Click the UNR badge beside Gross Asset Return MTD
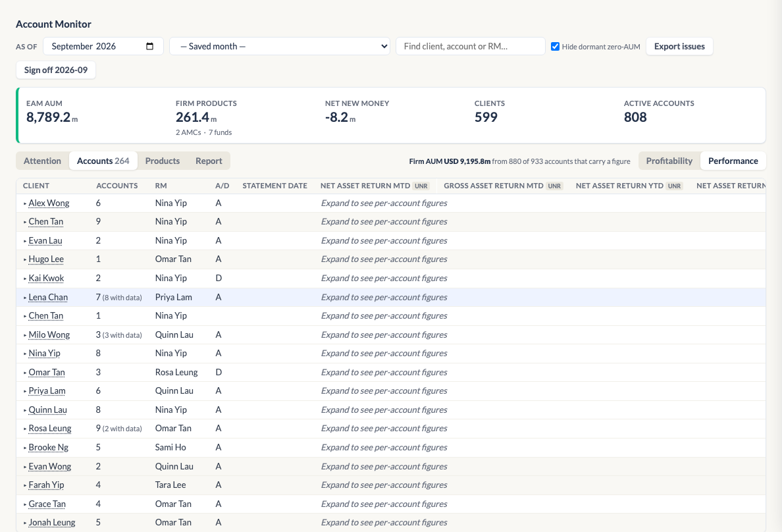782x532 pixels. click(x=555, y=186)
